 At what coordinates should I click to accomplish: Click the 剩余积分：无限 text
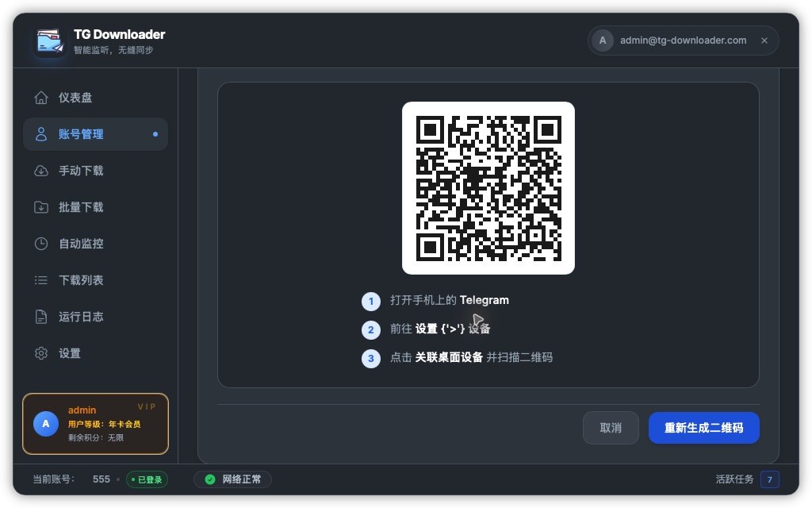coord(96,437)
